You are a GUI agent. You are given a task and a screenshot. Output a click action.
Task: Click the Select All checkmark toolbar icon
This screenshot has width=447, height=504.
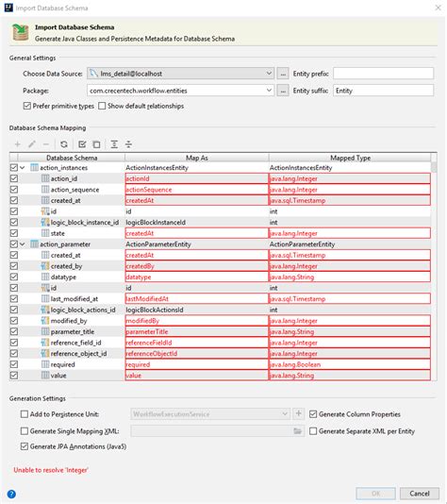point(82,144)
